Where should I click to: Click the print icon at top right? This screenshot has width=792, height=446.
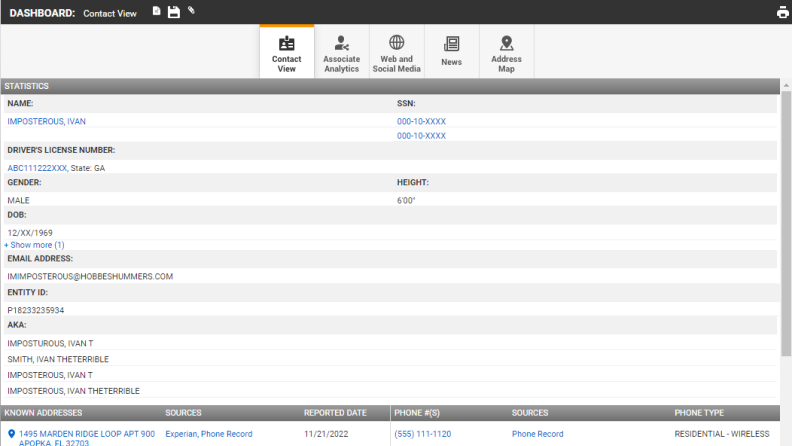click(x=782, y=13)
